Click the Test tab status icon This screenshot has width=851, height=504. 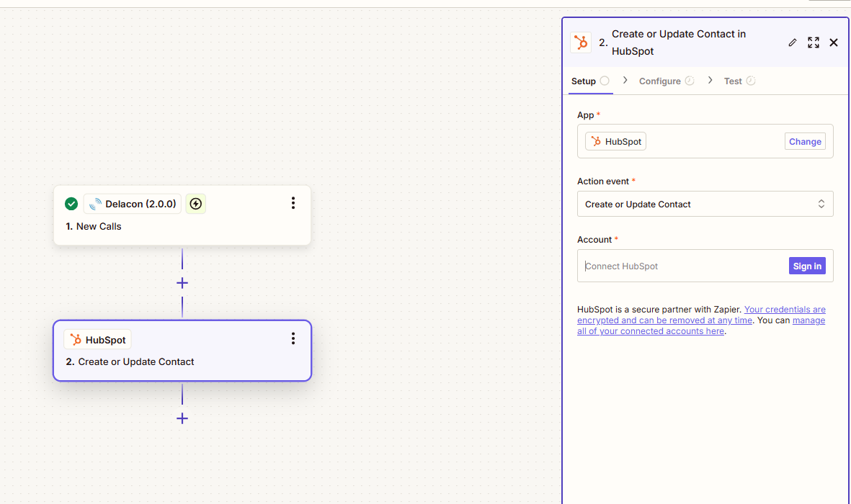tap(751, 81)
